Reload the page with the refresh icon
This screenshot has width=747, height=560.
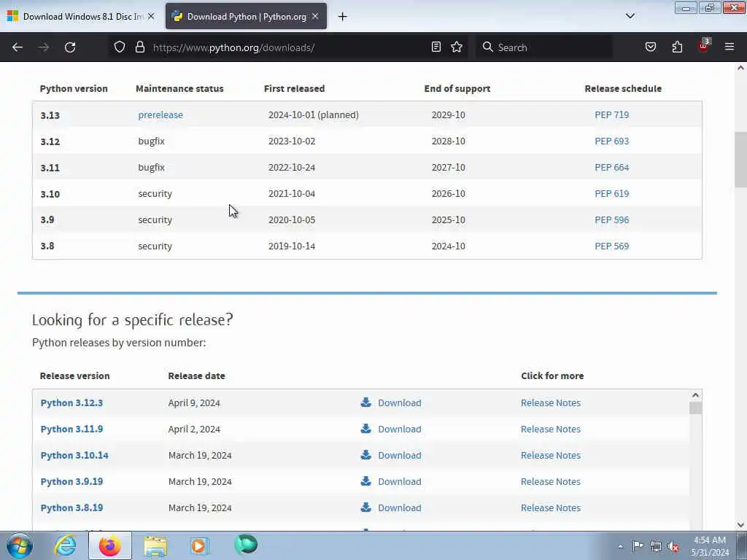click(70, 47)
